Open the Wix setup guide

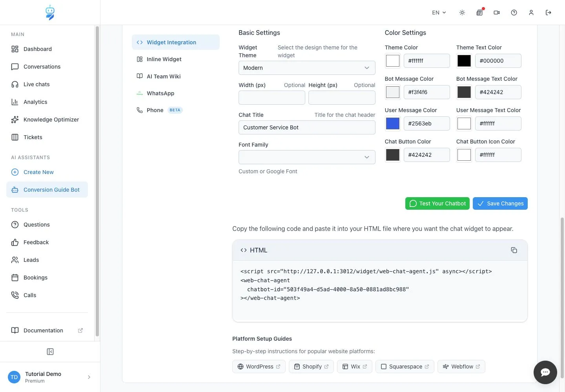click(355, 367)
